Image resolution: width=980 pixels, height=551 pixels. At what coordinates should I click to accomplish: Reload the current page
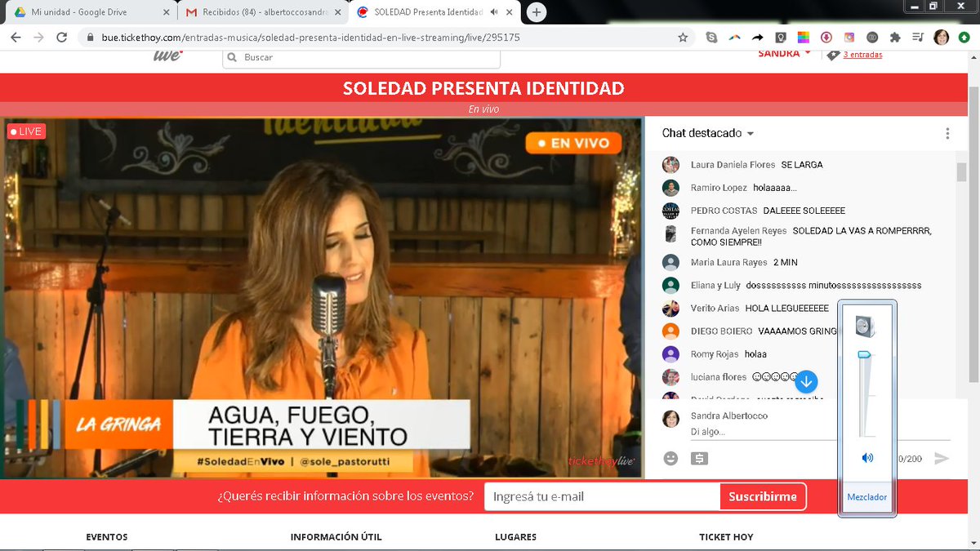[x=61, y=38]
